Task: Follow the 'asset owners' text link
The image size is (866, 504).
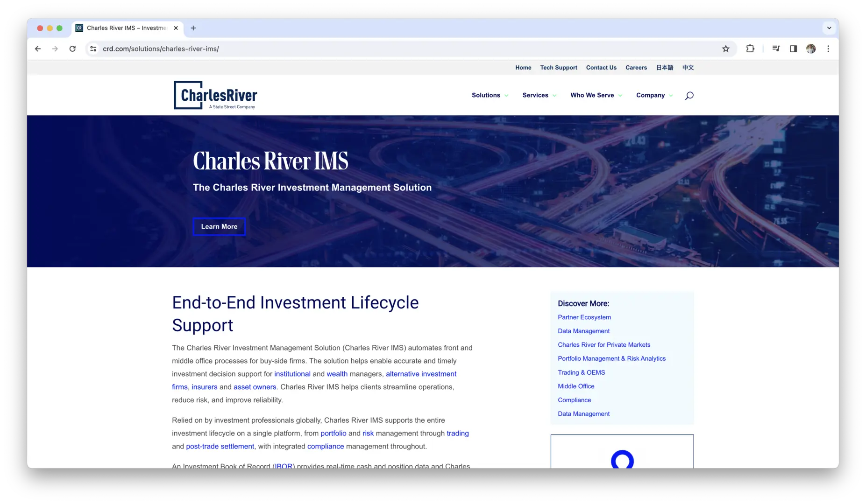Action: [x=255, y=387]
